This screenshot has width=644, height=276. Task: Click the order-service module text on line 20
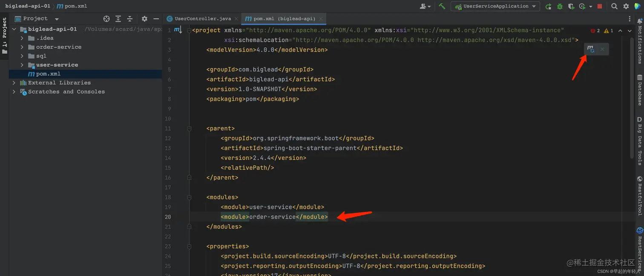tap(273, 217)
